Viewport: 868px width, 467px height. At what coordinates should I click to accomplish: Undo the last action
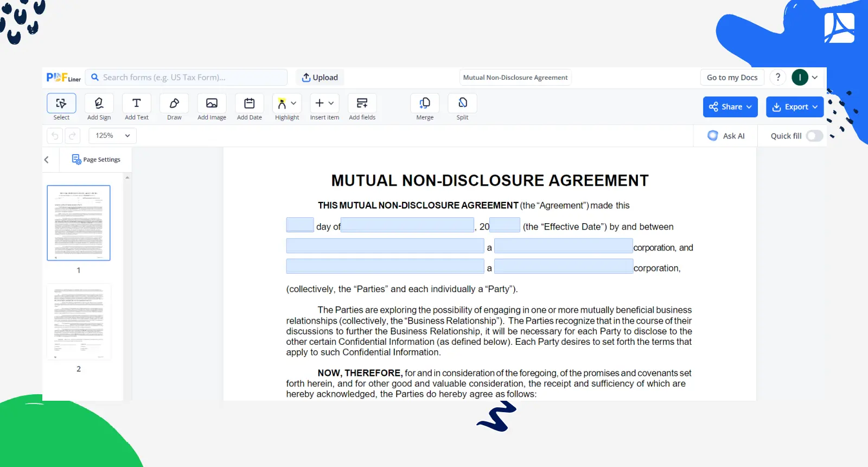point(55,136)
